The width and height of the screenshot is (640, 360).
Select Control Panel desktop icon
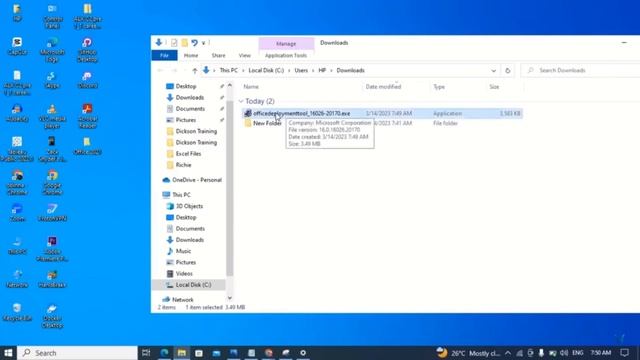click(52, 16)
